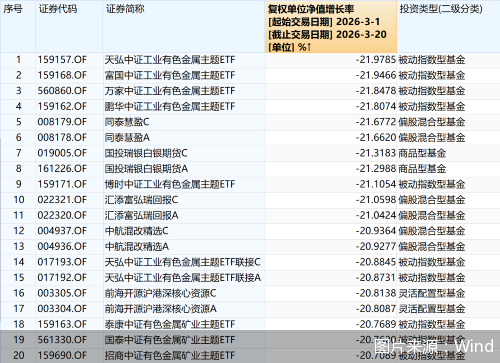Open fund 中航混改精选C
Image resolution: width=500 pixels, height=363 pixels.
point(137,231)
